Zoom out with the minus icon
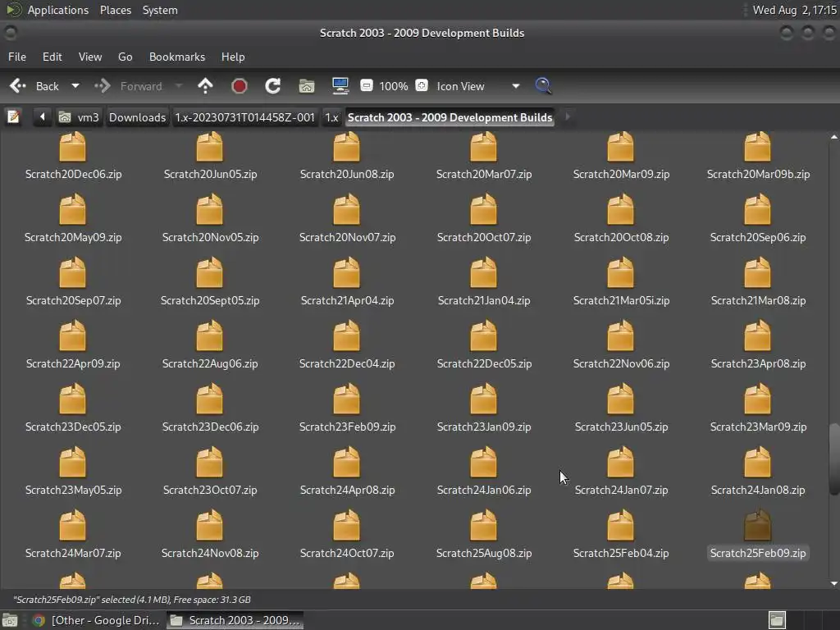Image resolution: width=840 pixels, height=630 pixels. click(367, 85)
